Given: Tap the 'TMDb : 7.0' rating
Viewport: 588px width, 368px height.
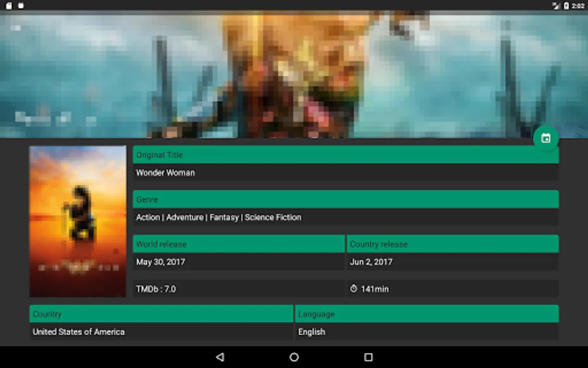Looking at the screenshot, I should (x=156, y=289).
